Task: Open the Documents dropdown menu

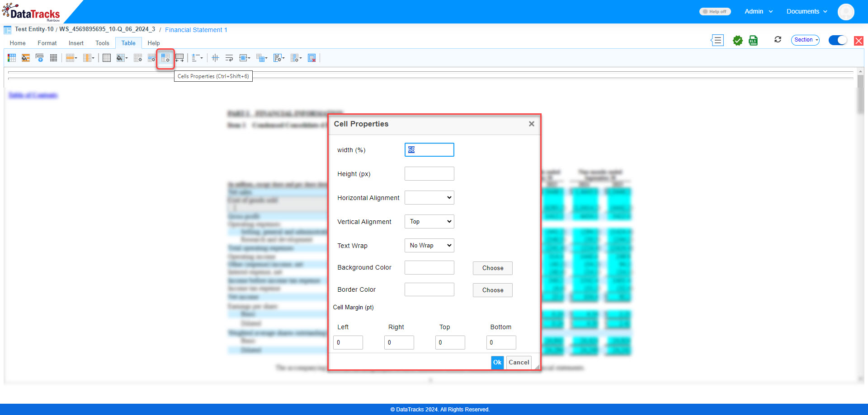Action: 807,12
